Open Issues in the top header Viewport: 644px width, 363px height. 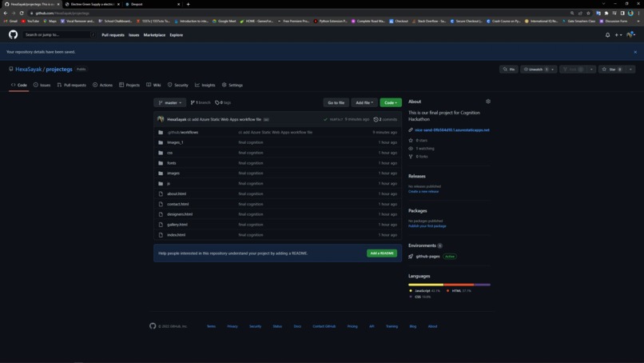click(x=134, y=35)
